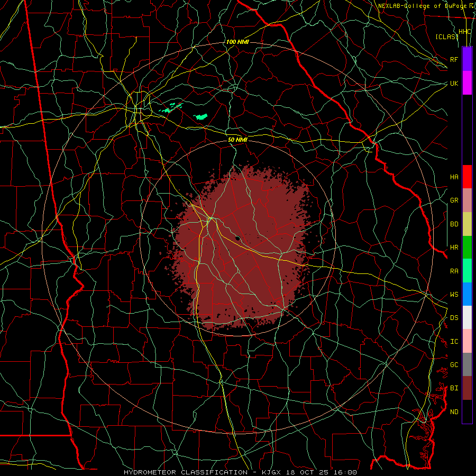The width and height of the screenshot is (476, 476).
Task: Click the "HA" legend label
Action: click(454, 177)
